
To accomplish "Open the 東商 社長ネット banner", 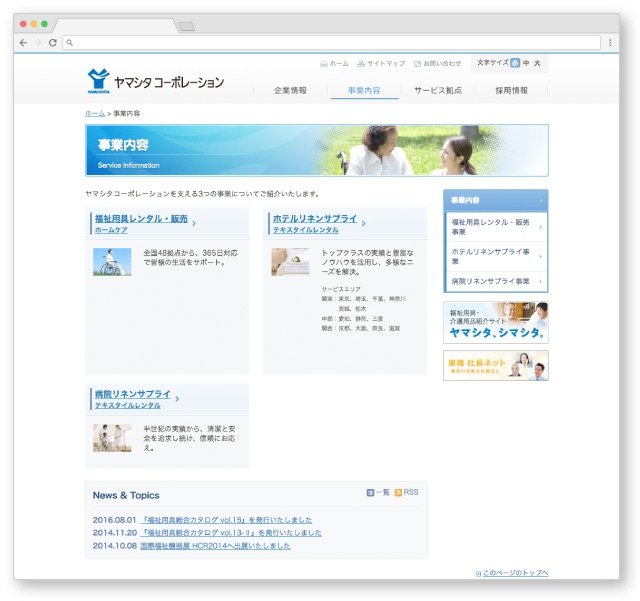I will [x=496, y=366].
